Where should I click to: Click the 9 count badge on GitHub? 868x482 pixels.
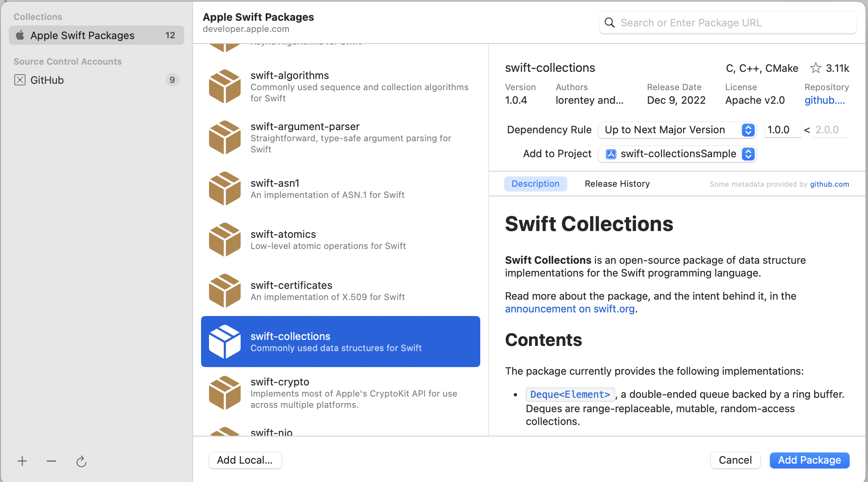point(172,80)
